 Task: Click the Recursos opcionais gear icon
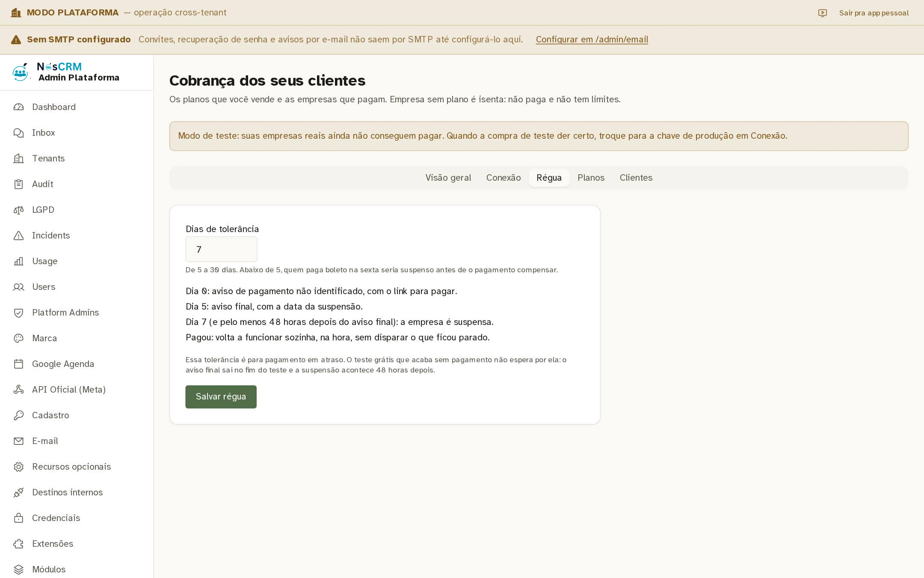click(x=18, y=467)
